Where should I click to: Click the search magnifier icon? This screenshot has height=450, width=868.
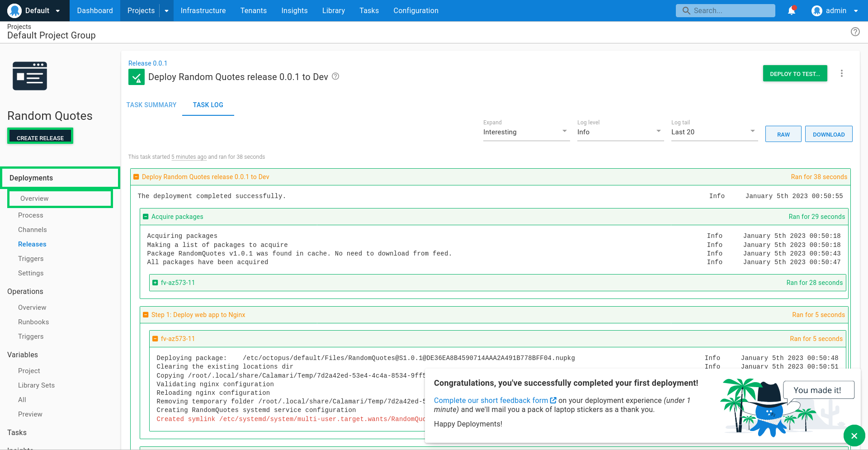(x=686, y=10)
